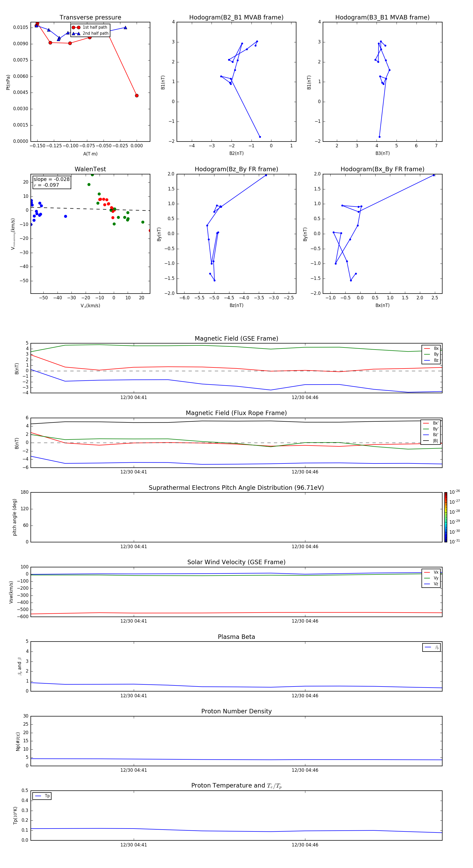
Task: Click '12/30 04:41' tick under GSE magnetic field
Action: tap(134, 398)
